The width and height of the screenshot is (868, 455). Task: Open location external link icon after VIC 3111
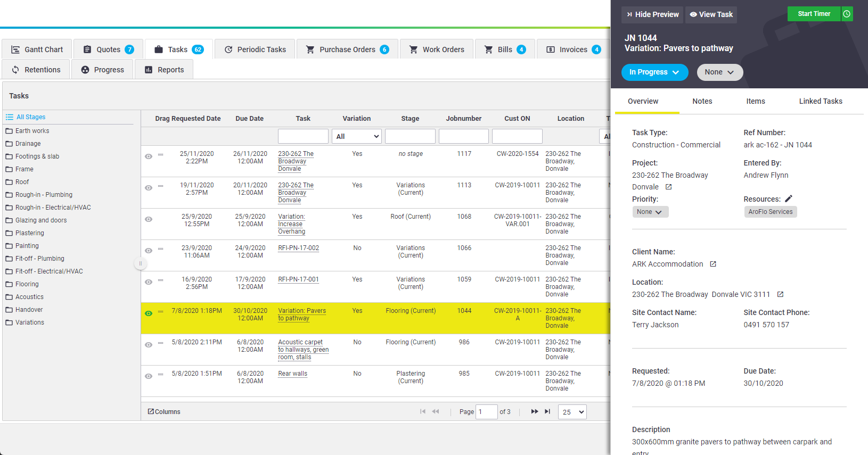[781, 294]
